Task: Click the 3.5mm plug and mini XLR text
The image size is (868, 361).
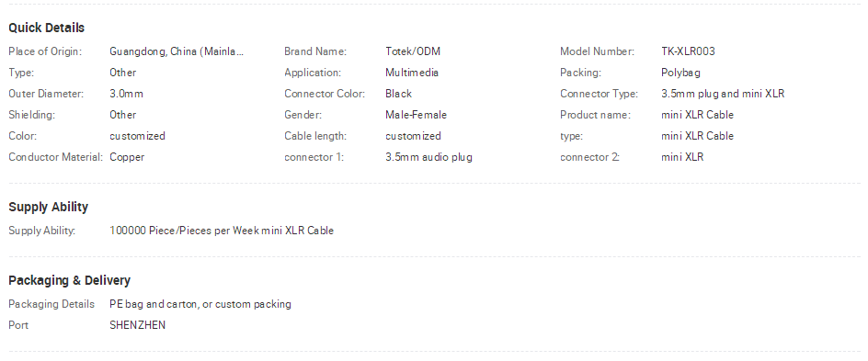Action: [723, 94]
